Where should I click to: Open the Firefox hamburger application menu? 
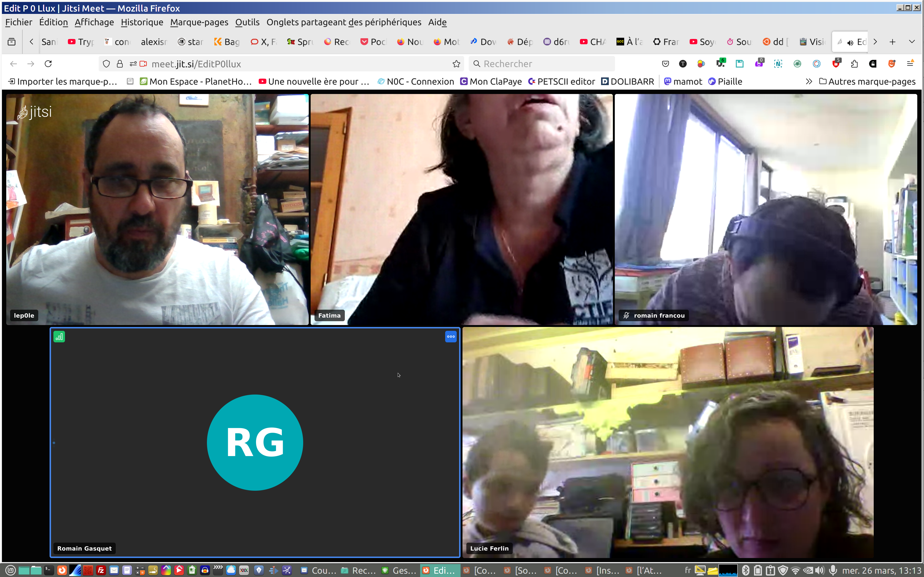click(x=910, y=64)
